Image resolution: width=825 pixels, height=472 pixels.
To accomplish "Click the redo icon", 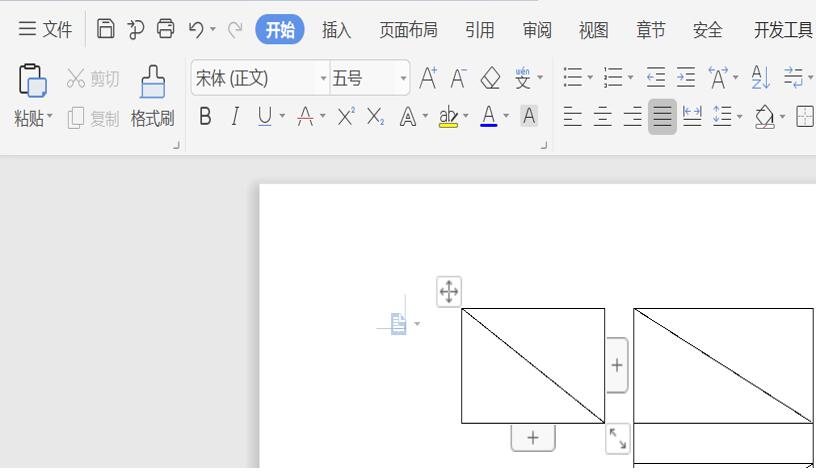I will (x=235, y=29).
